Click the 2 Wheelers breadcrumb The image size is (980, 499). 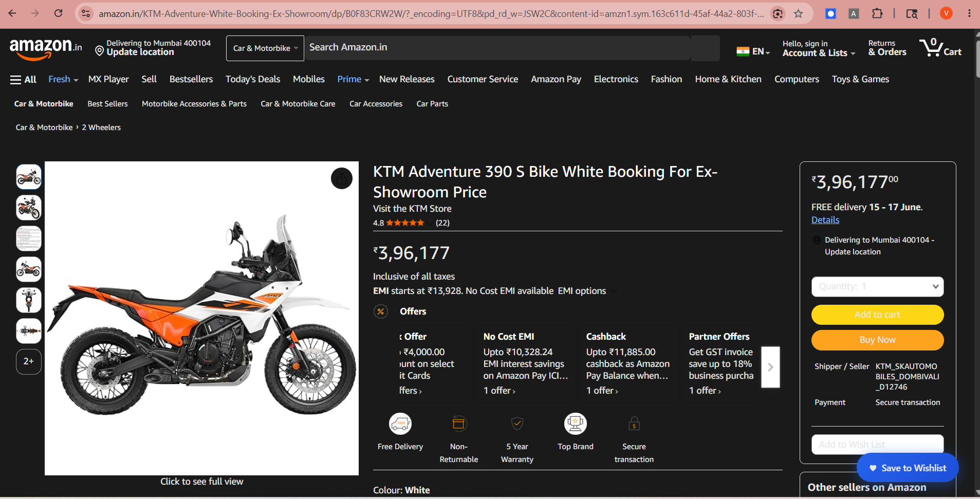[x=101, y=127]
